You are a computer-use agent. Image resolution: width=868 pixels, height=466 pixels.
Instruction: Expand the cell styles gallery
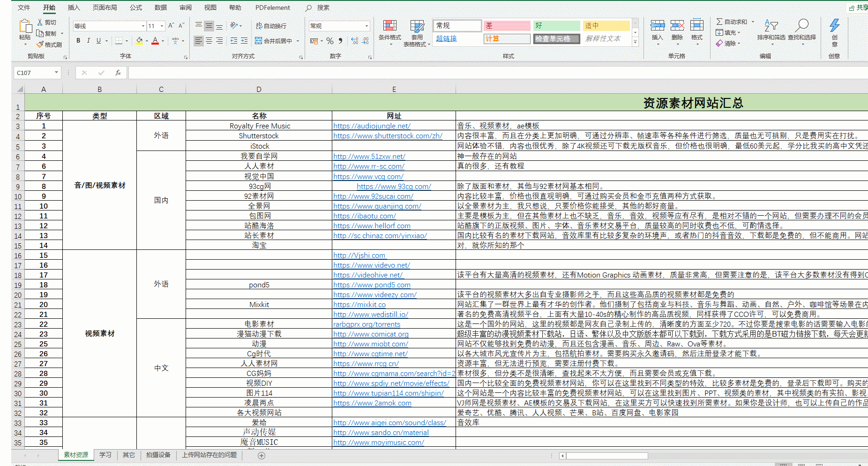(636, 42)
